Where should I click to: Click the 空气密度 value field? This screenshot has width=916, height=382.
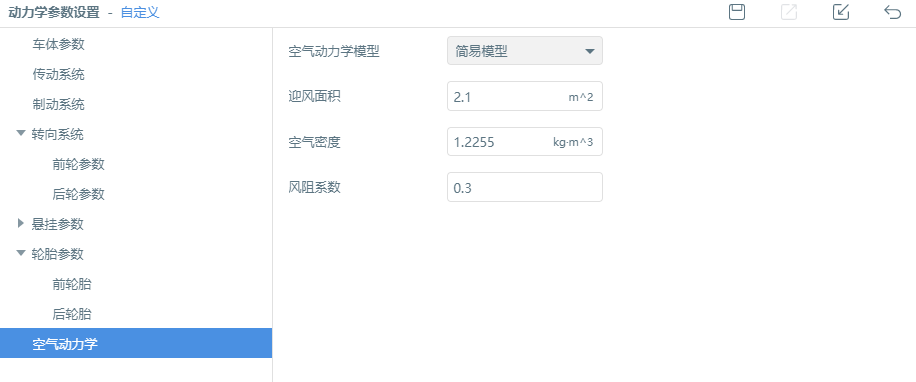(525, 142)
